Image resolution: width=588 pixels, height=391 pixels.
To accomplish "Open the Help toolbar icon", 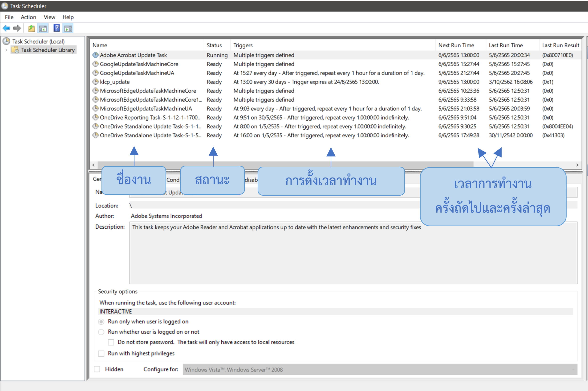I will pos(57,28).
